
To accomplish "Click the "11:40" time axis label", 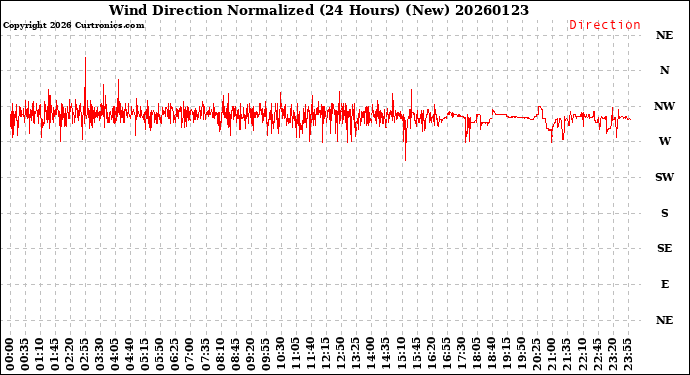I will coord(311,355).
